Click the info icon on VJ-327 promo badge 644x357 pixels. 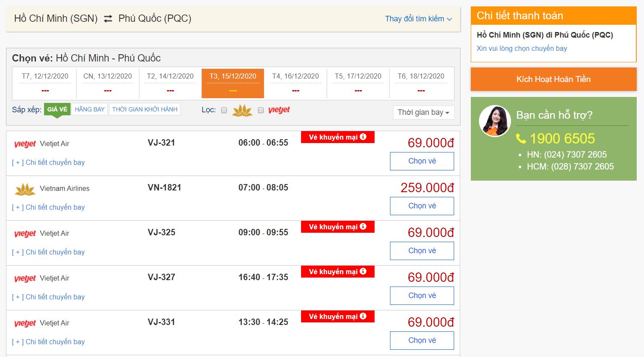tap(363, 271)
